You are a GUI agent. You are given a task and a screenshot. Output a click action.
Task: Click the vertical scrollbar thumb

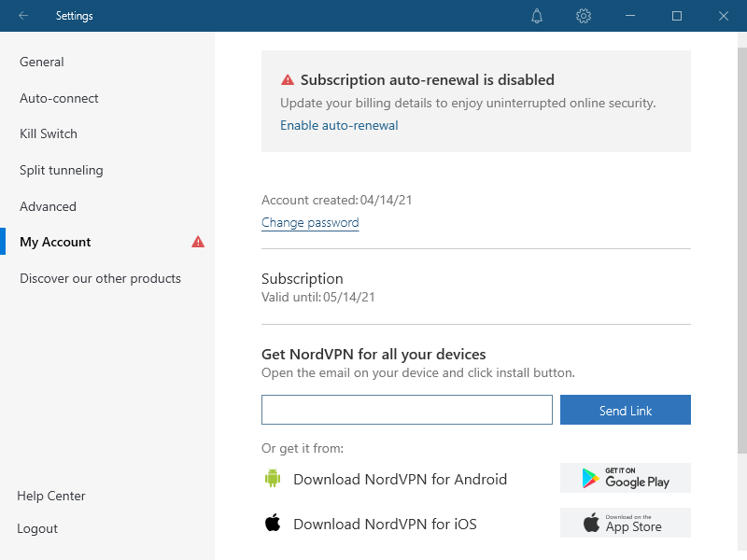tap(741, 250)
